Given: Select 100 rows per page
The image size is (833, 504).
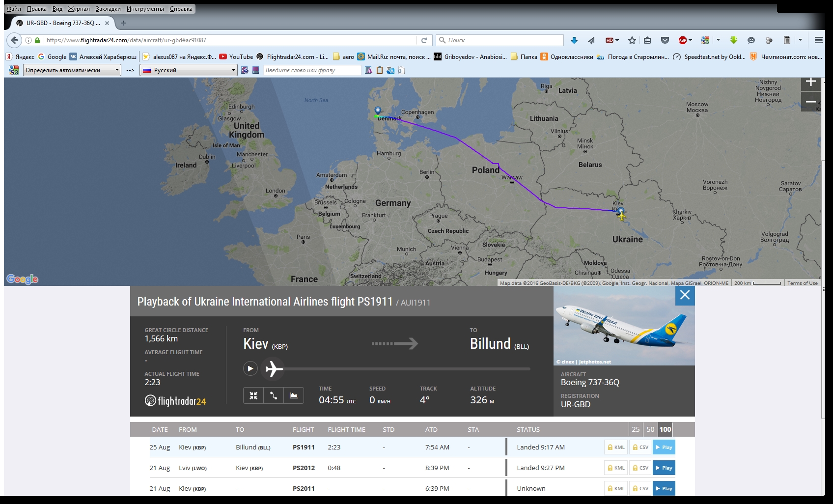Looking at the screenshot, I should click(x=665, y=429).
